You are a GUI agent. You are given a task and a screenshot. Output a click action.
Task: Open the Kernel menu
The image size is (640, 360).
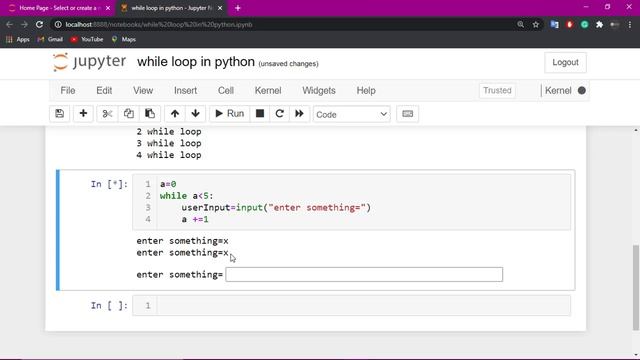tap(268, 91)
